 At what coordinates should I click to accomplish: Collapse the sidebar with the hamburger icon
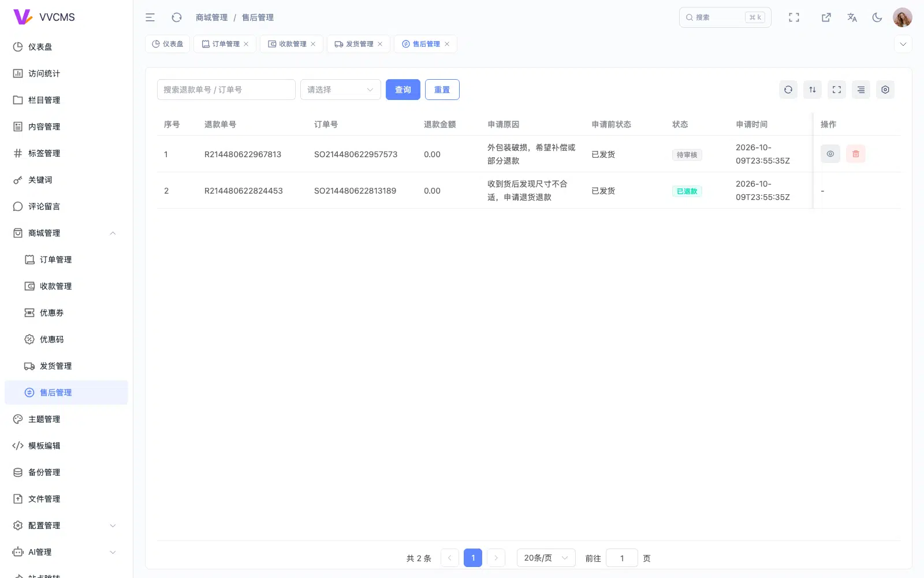[150, 17]
